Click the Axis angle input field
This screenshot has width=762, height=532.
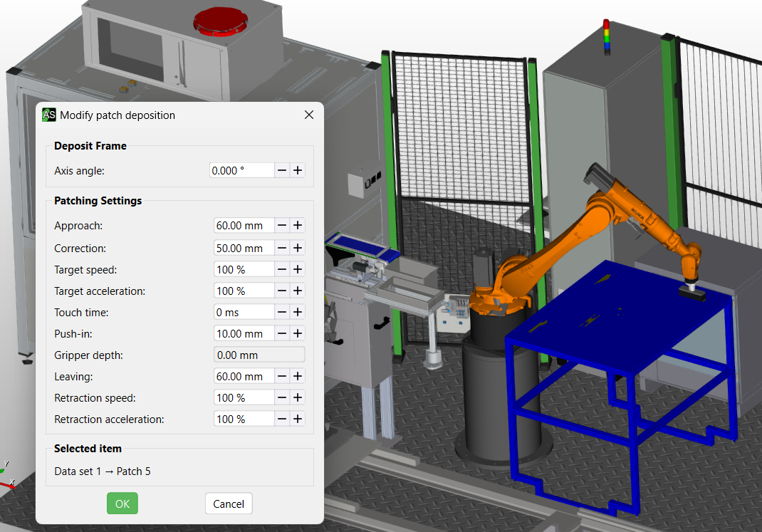click(241, 170)
